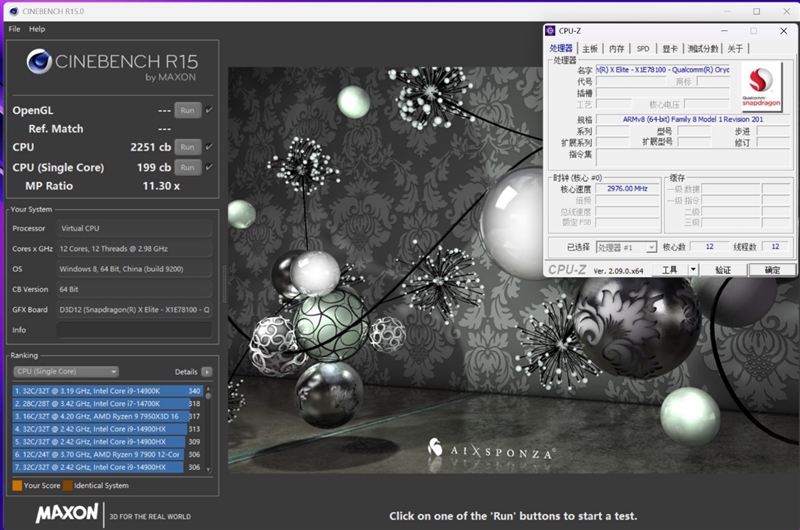
Task: Click the CB Version field showing 64 Bit
Action: point(134,289)
